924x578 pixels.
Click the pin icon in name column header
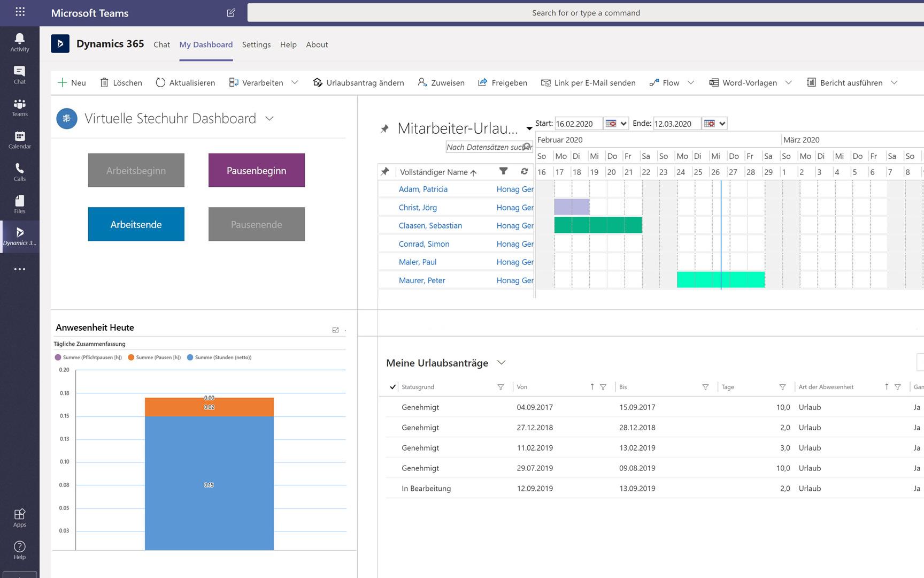[384, 172]
